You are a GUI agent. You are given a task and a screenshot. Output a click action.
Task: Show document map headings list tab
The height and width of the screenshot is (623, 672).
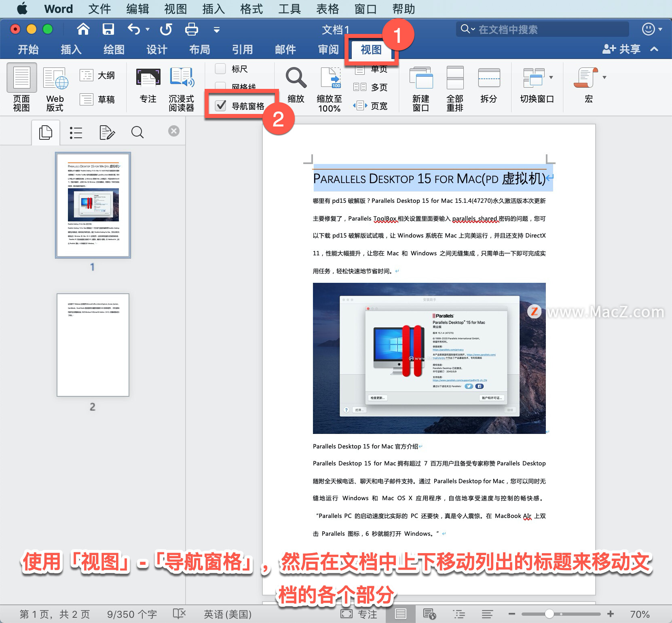coord(76,133)
